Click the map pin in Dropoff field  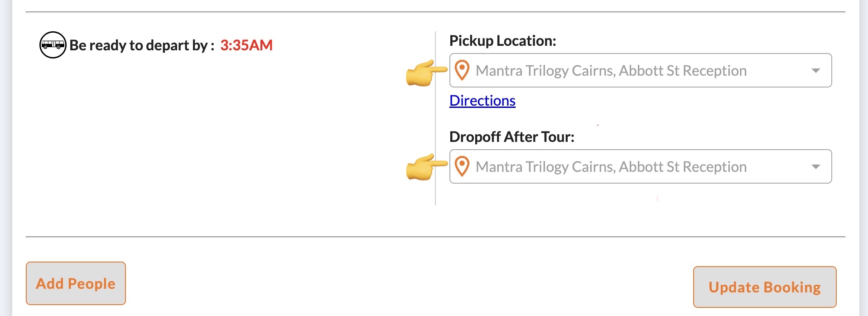click(x=462, y=166)
